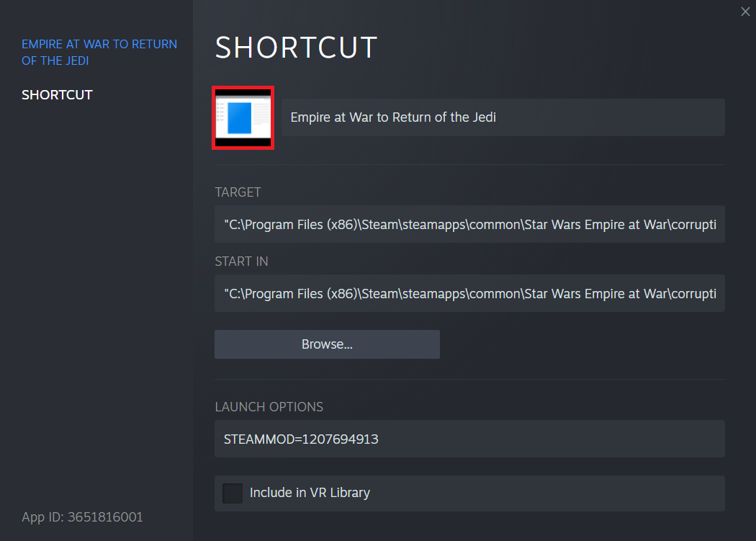This screenshot has width=756, height=541.
Task: Open the Empire at War to Return of the Jedi sidebar link
Action: tap(99, 52)
